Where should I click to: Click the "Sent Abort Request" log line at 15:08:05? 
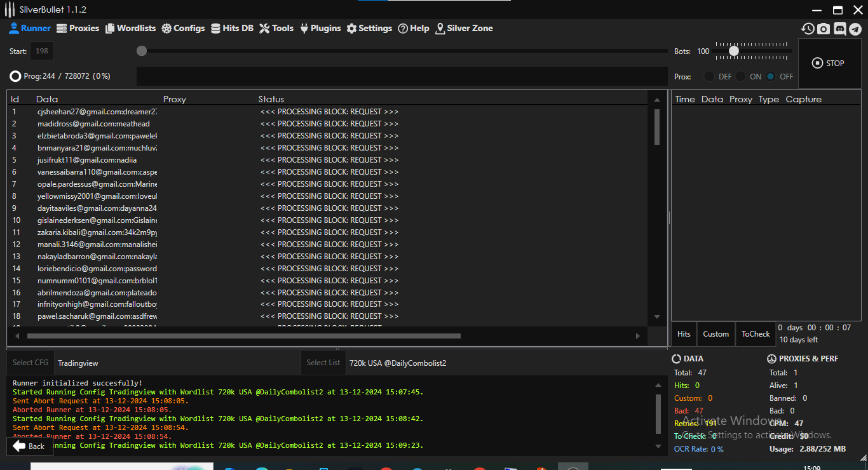pos(100,401)
